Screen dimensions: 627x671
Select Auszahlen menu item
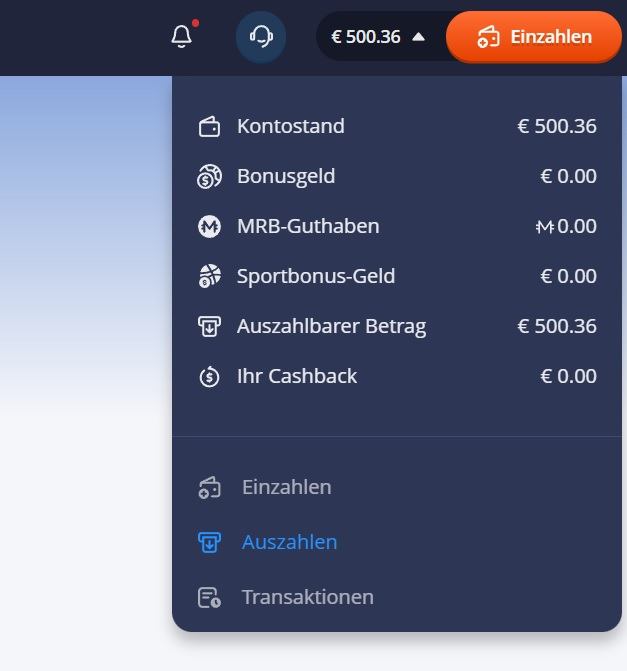tap(289, 542)
